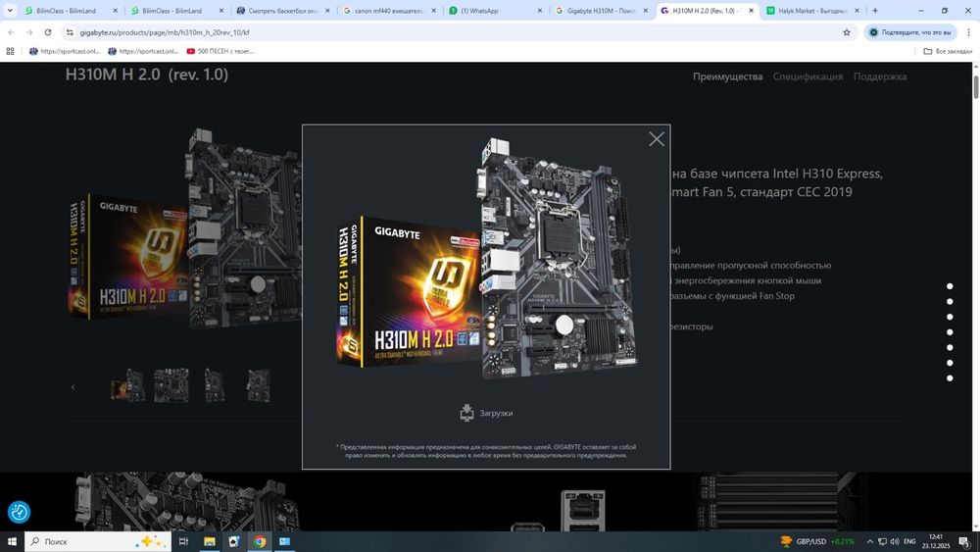Show hidden system tray icons

tap(869, 541)
